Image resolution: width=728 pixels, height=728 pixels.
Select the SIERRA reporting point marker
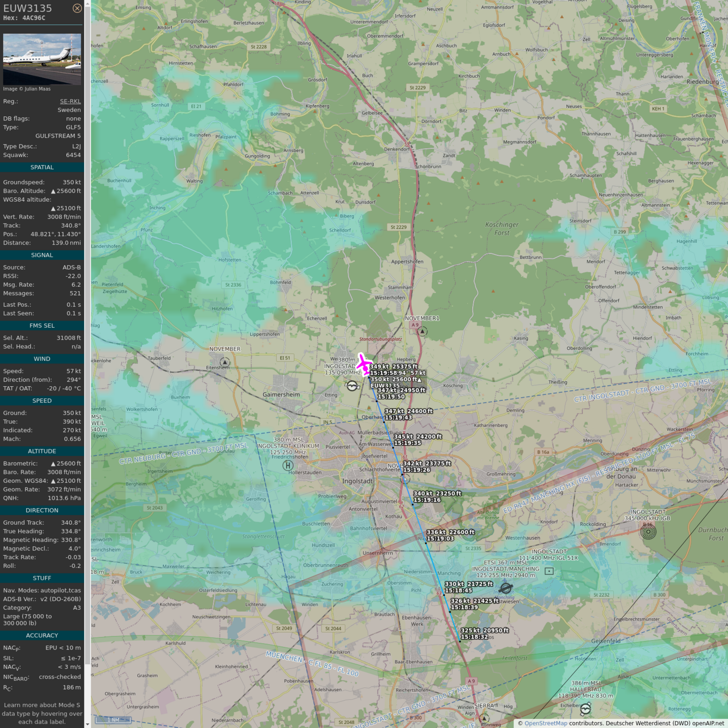click(x=484, y=718)
